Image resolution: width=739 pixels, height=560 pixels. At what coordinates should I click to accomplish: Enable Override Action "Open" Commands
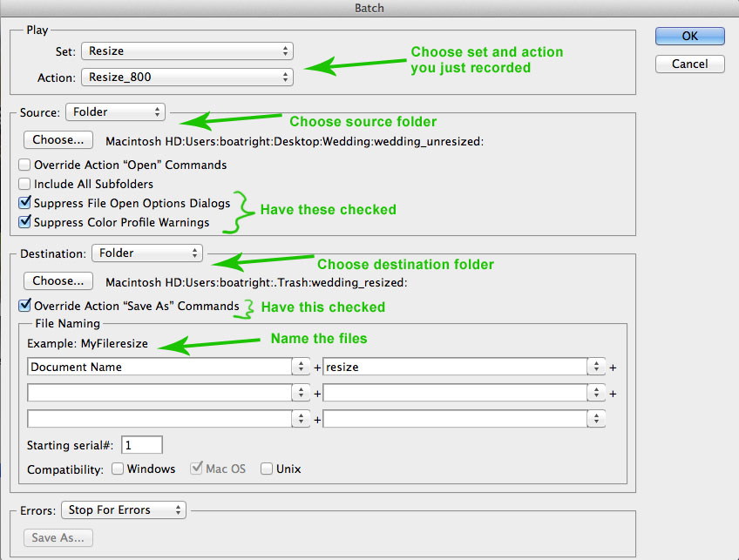[24, 165]
